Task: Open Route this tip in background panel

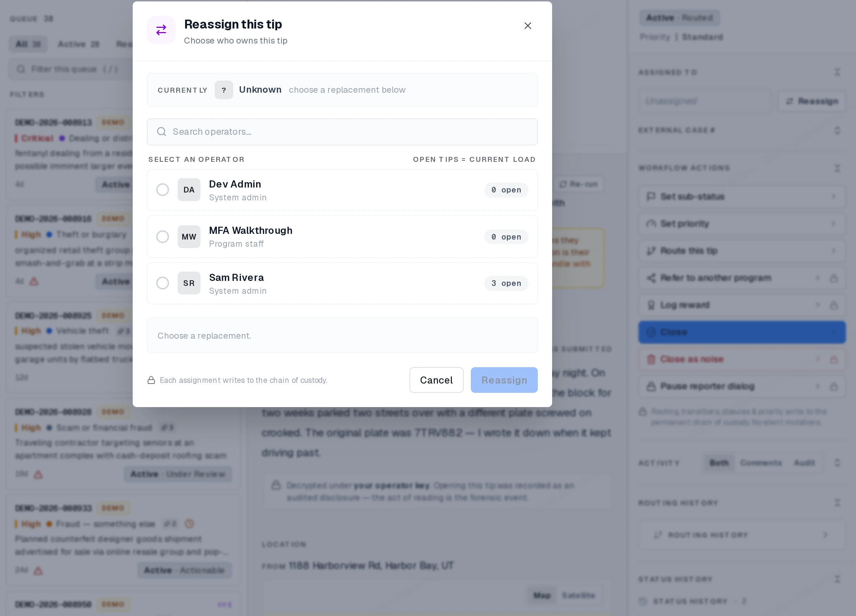Action: pos(742,251)
